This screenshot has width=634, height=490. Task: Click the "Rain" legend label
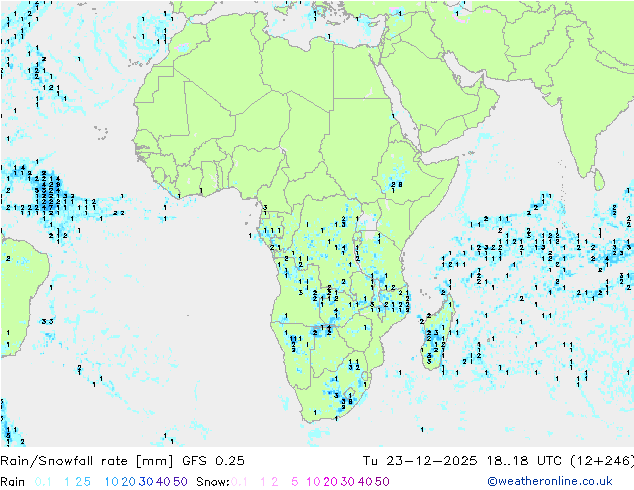point(13,482)
